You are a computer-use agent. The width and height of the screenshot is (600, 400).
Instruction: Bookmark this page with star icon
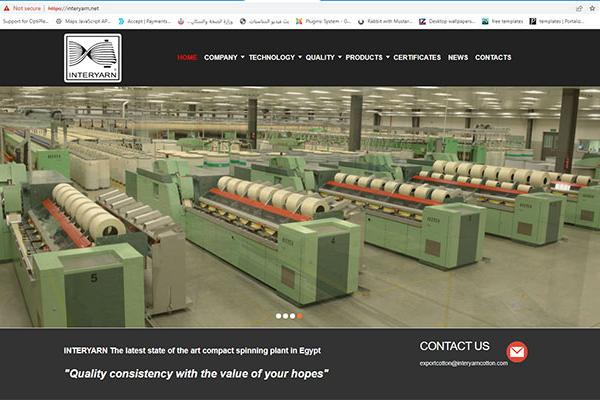point(592,8)
